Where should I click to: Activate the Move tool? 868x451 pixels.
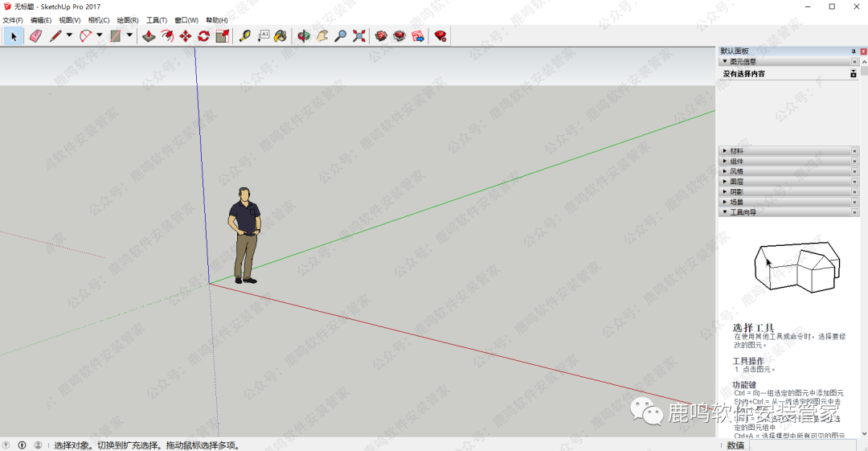coord(186,35)
